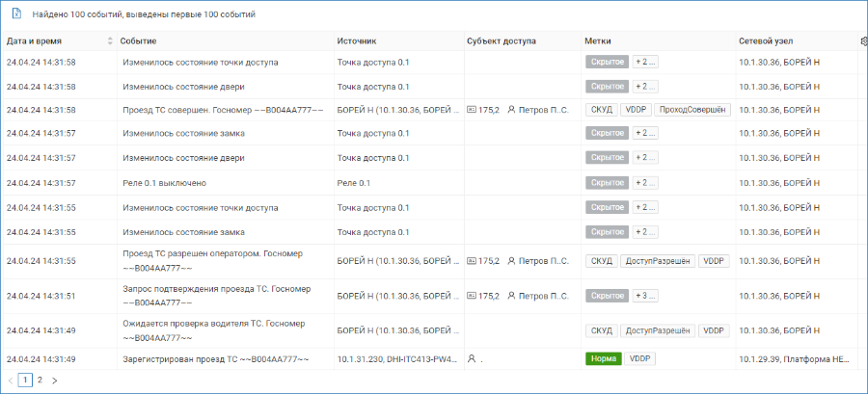The image size is (868, 394).
Task: Click the person icon in the Зарегистрирован проезд ТС row
Action: [x=472, y=359]
